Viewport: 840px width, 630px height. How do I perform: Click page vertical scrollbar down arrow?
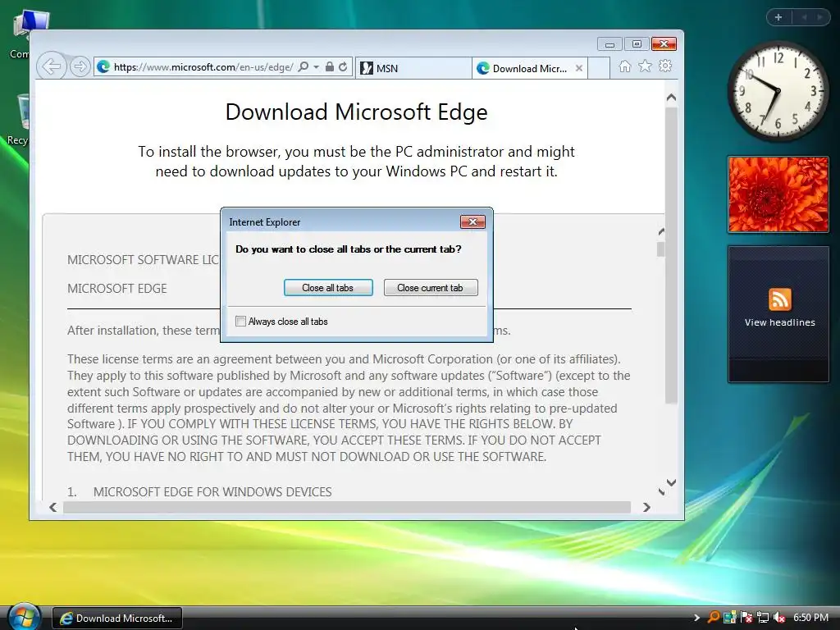[671, 482]
